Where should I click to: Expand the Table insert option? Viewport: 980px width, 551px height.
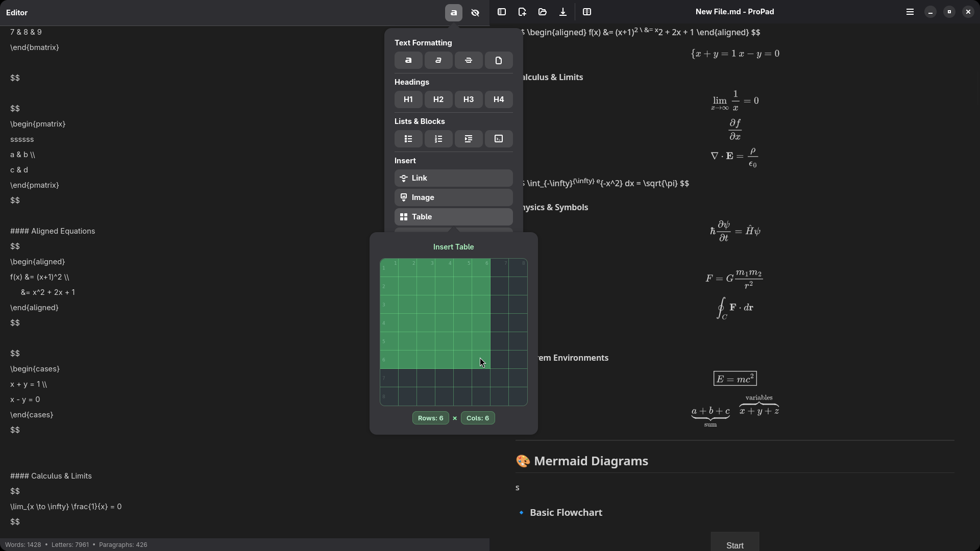453,217
